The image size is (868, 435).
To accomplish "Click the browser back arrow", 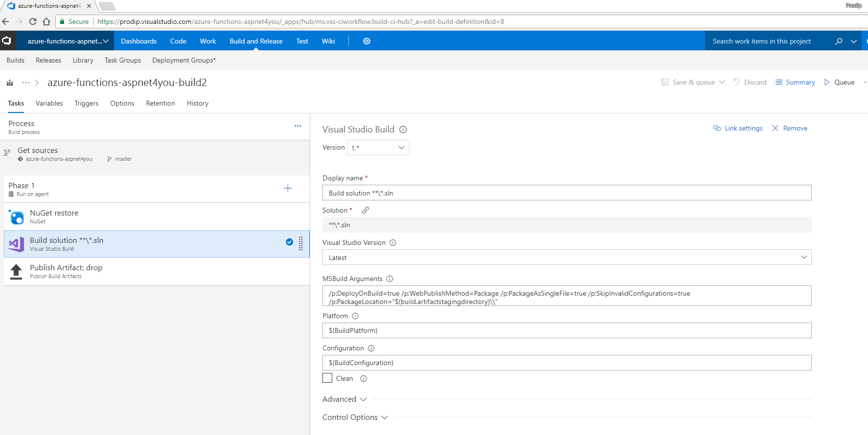I will pyautogui.click(x=6, y=22).
